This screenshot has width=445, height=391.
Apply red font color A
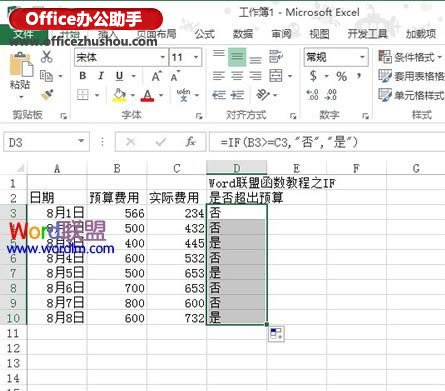point(147,95)
